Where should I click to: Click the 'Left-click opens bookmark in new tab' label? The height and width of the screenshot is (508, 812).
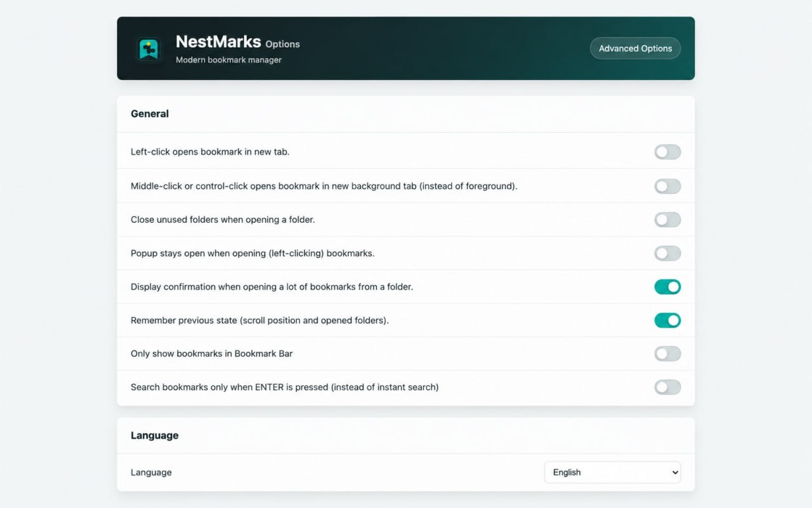coord(210,152)
